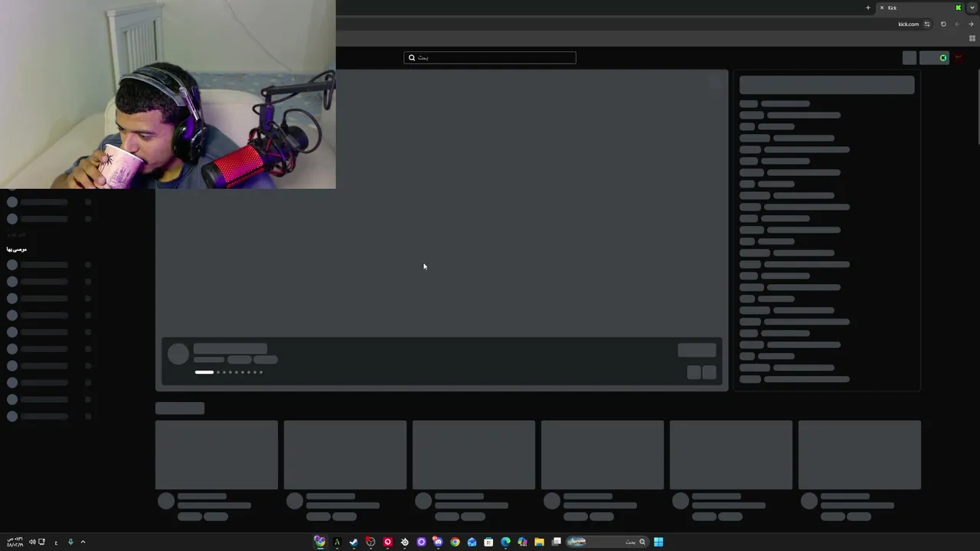Click the microphone tray icon
The width and height of the screenshot is (980, 551).
[70, 542]
